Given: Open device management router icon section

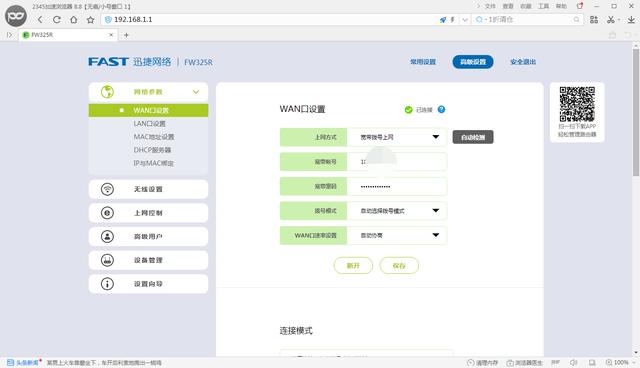Looking at the screenshot, I should coord(107,260).
